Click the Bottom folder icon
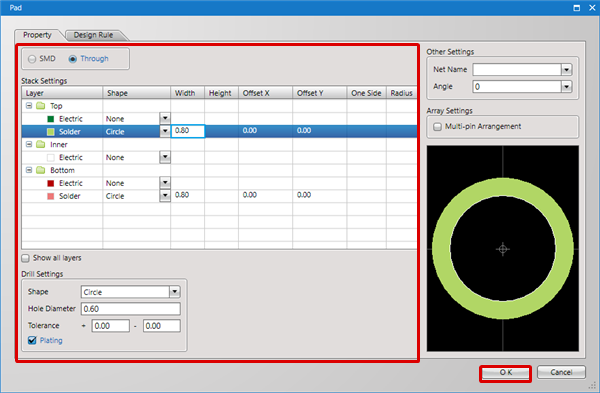The image size is (600, 393). click(x=41, y=170)
